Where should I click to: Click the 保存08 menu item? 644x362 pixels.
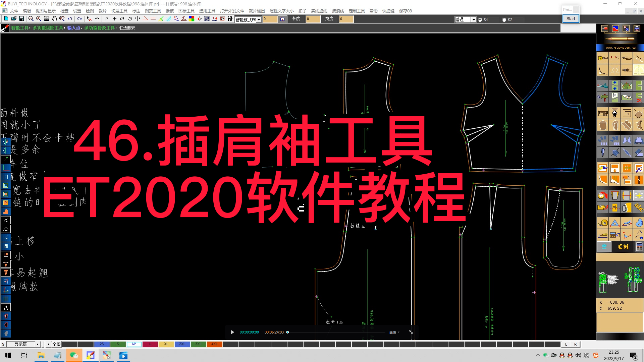[405, 11]
